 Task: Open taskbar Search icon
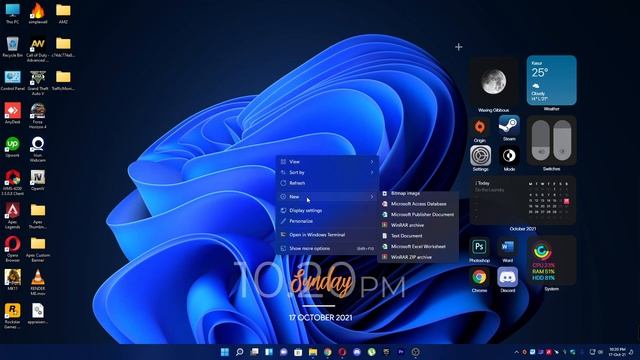(240, 352)
